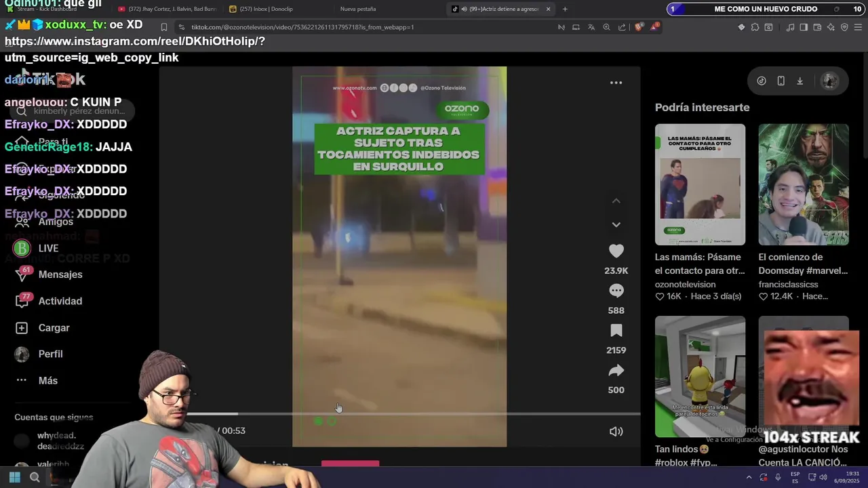
Task: Click the TikTok coins icon in the top pill
Action: coord(762,81)
